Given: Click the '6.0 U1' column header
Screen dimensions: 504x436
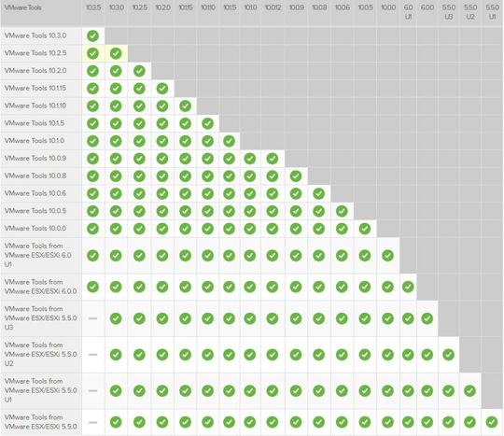Looking at the screenshot, I should [408, 12].
